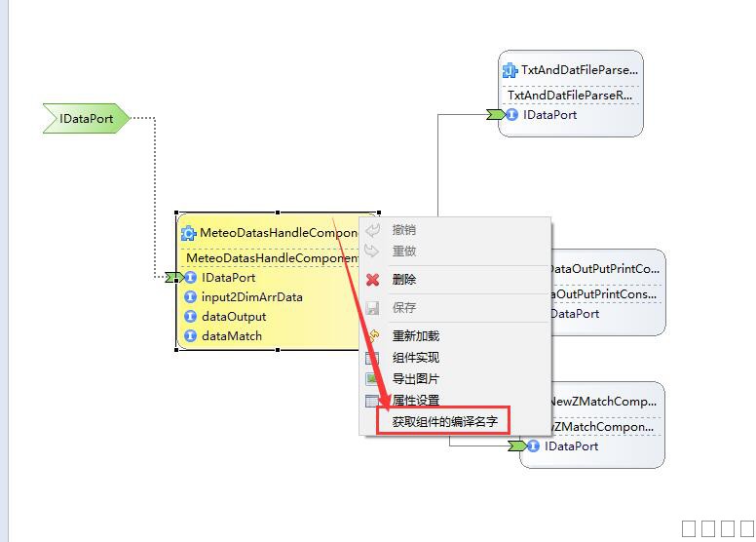Select 重新加载 in the context menu
Viewport: 756px width, 542px height.
point(416,336)
